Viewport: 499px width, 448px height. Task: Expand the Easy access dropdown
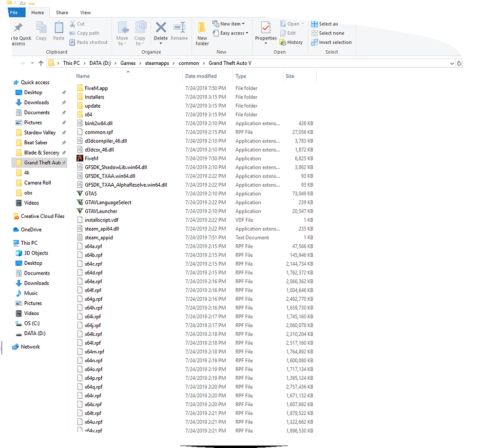tap(246, 33)
